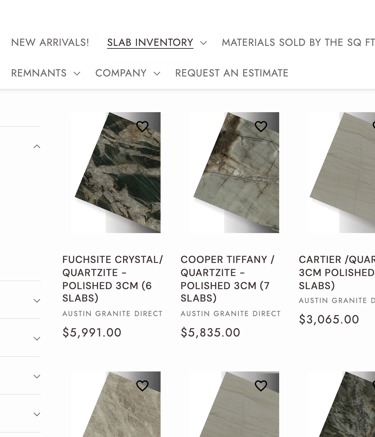Screen dimensions: 375x437
Task: Click heart icon on Cooper Tiffany slab
Action: click(261, 126)
